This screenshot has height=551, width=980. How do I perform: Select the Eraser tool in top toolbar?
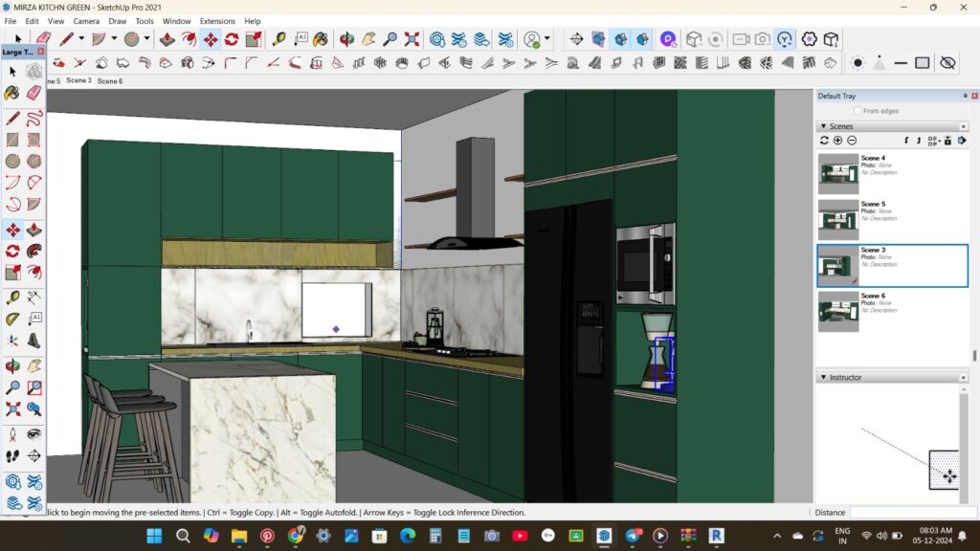tap(43, 38)
